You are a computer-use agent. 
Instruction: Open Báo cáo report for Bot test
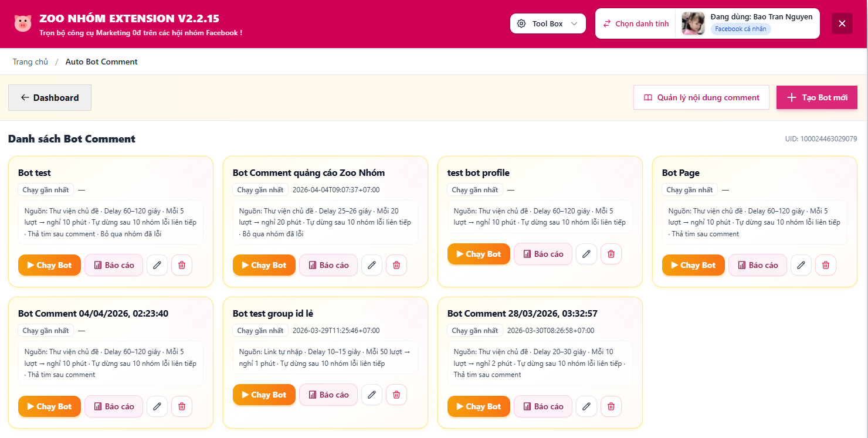114,265
